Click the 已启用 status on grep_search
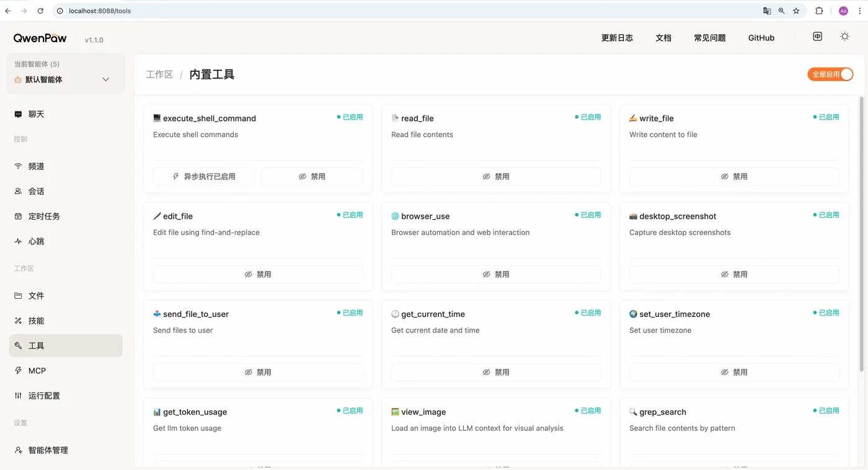868x470 pixels. tap(826, 410)
